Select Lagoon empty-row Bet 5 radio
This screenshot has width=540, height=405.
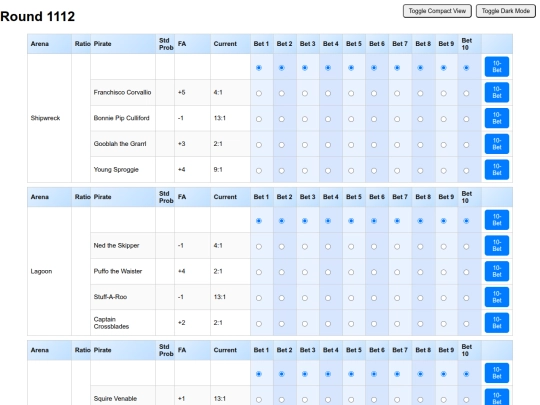point(351,221)
